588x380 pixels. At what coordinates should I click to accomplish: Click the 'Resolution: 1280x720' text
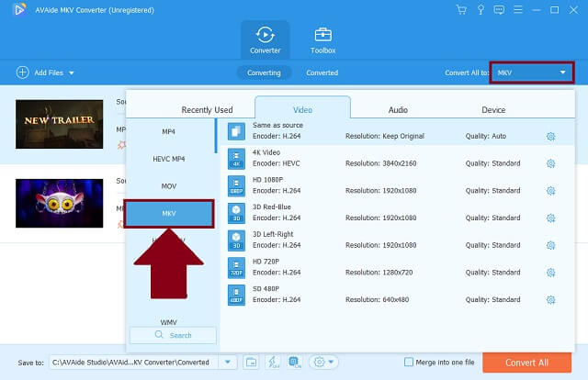(379, 273)
